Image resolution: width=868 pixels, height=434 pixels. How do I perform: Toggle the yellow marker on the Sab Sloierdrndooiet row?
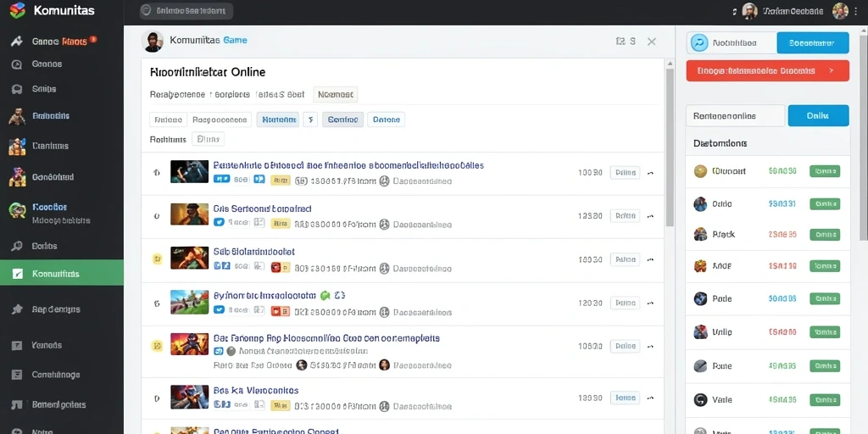(x=157, y=259)
